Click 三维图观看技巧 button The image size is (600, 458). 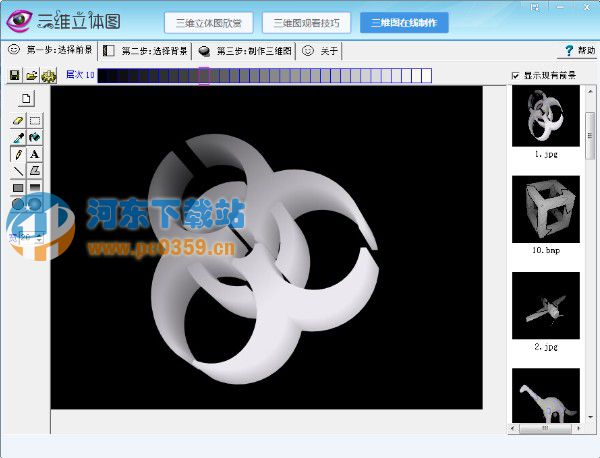pos(307,23)
